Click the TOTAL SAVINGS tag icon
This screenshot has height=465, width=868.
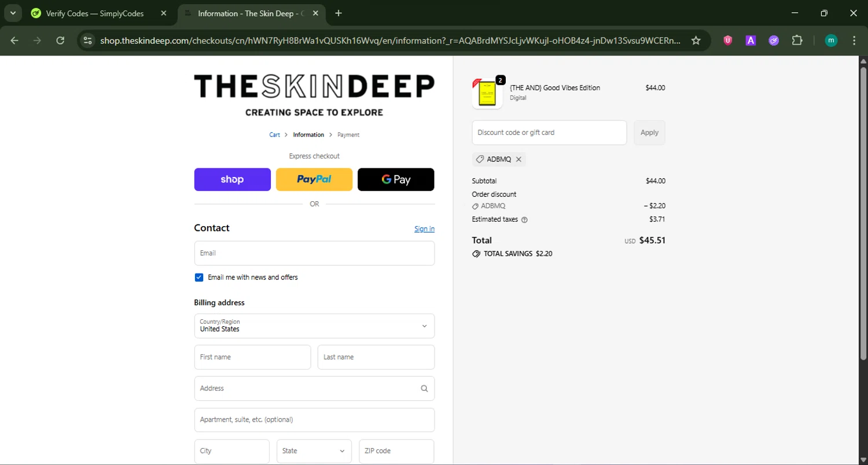tap(476, 254)
